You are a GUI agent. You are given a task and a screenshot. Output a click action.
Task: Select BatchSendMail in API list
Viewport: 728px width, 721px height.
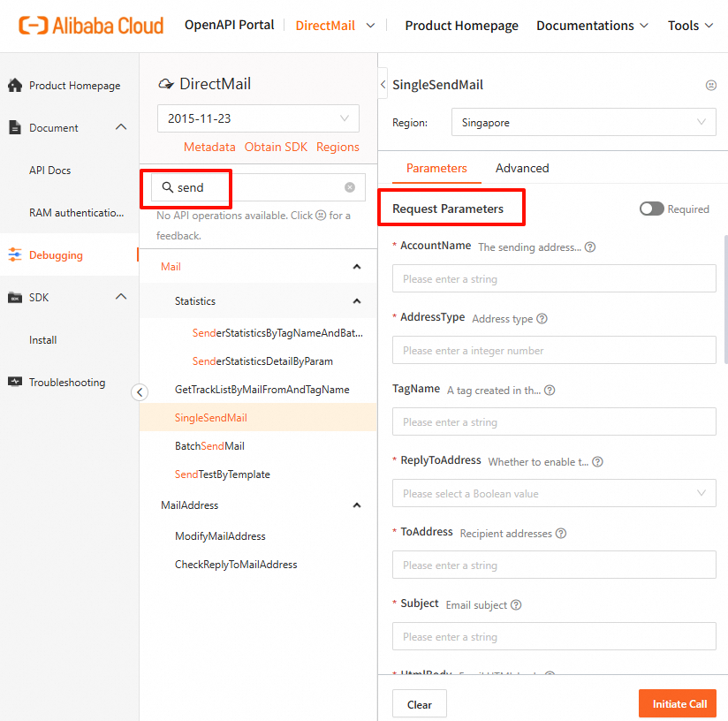coord(209,446)
